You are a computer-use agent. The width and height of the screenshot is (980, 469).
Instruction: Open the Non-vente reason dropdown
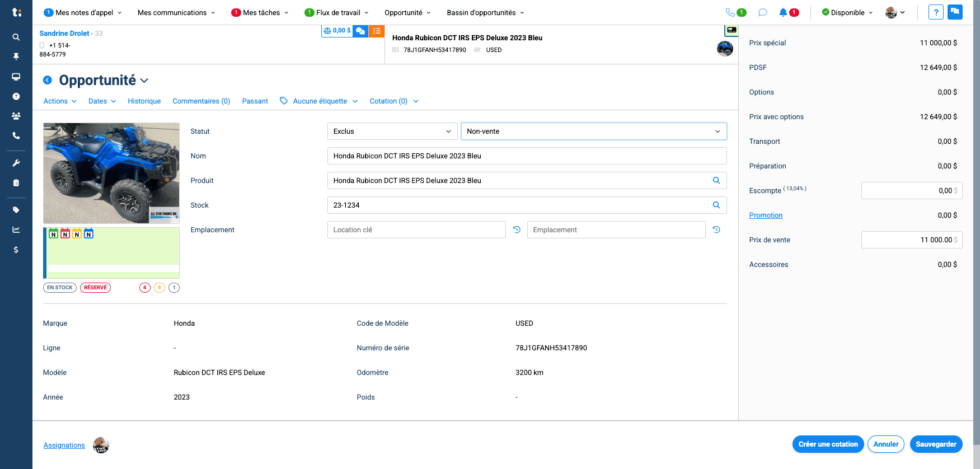click(x=593, y=132)
